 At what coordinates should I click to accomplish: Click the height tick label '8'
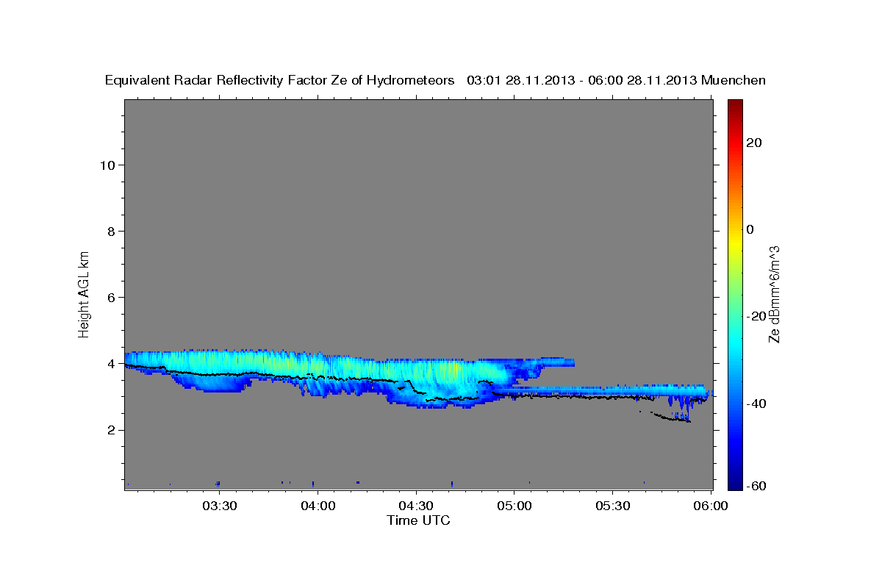tap(111, 231)
